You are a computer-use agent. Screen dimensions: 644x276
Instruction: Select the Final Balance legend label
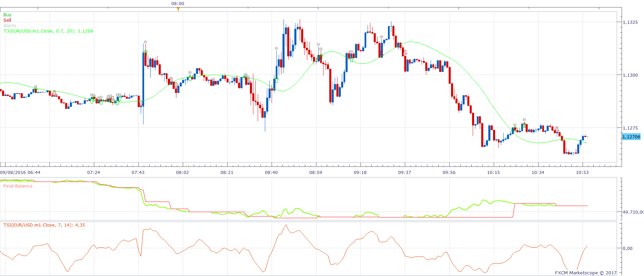(x=18, y=186)
